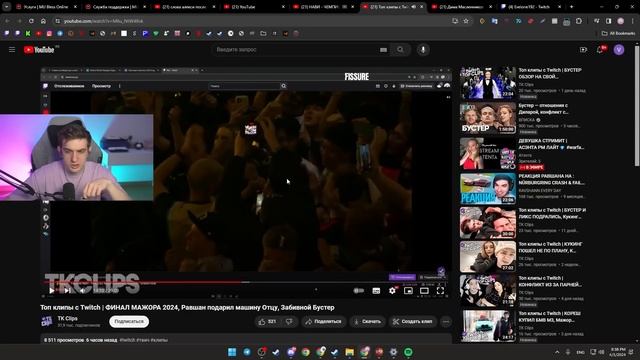This screenshot has height=360, width=640.
Task: Open Spotify from the taskbar
Action: tap(408, 352)
